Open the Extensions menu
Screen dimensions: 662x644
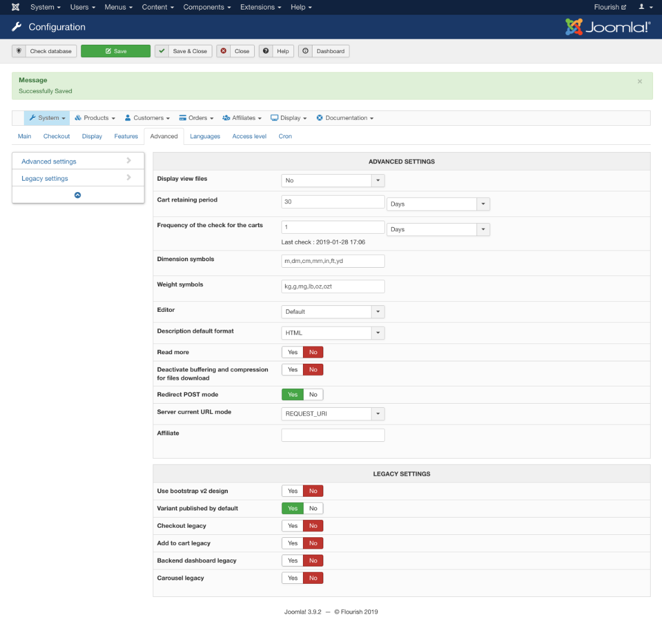pos(261,7)
